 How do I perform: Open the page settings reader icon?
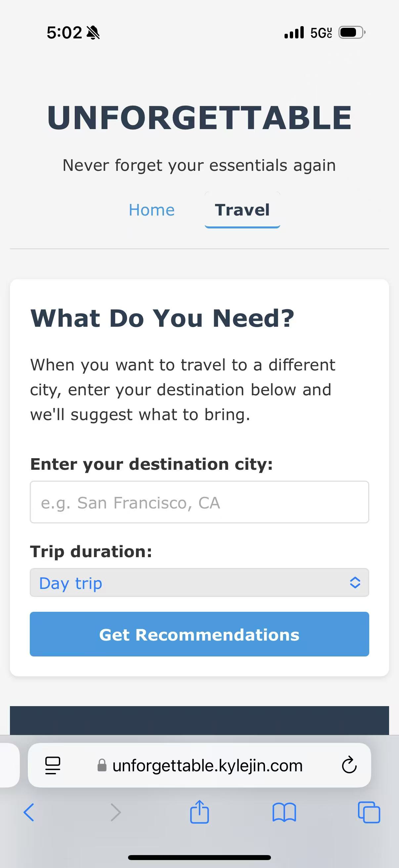point(53,765)
